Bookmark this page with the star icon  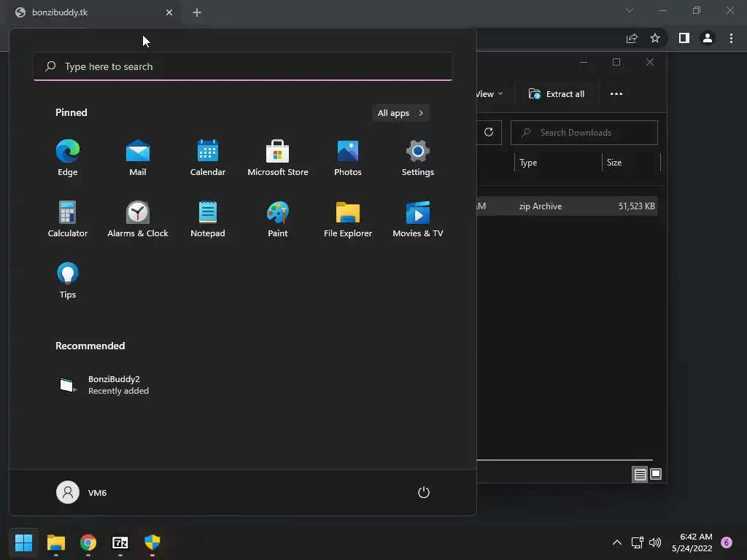[x=655, y=38]
